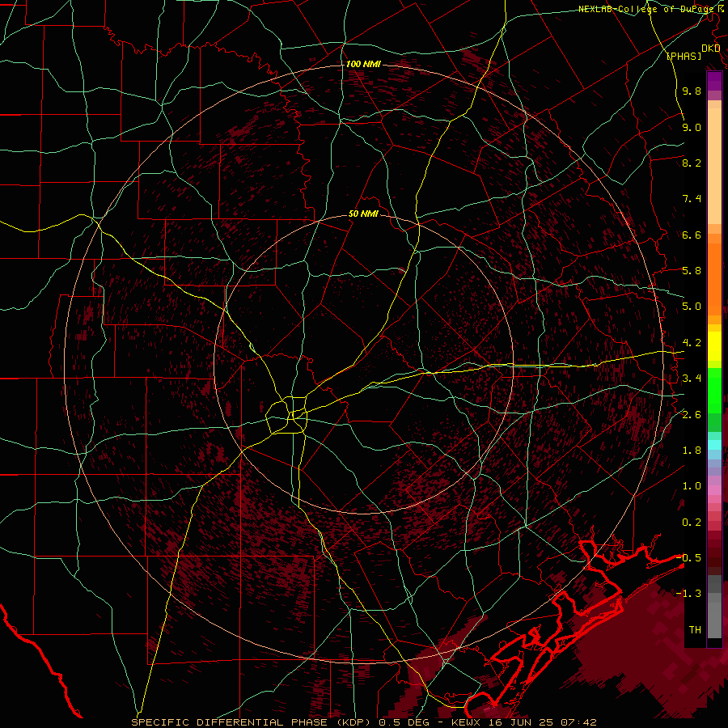The height and width of the screenshot is (728, 728).
Task: Pick the gray swatch beside the TH label
Action: (714, 620)
